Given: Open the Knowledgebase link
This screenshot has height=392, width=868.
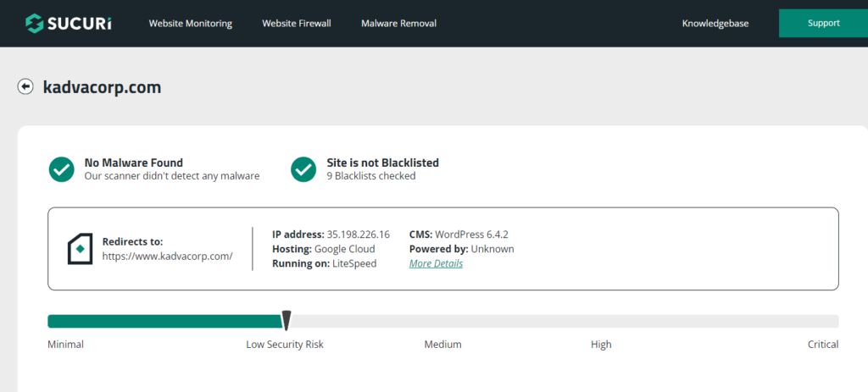Looking at the screenshot, I should [715, 23].
